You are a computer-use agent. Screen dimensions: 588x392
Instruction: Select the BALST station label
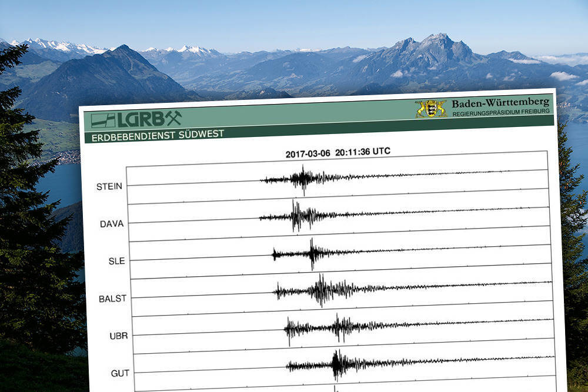coord(112,299)
